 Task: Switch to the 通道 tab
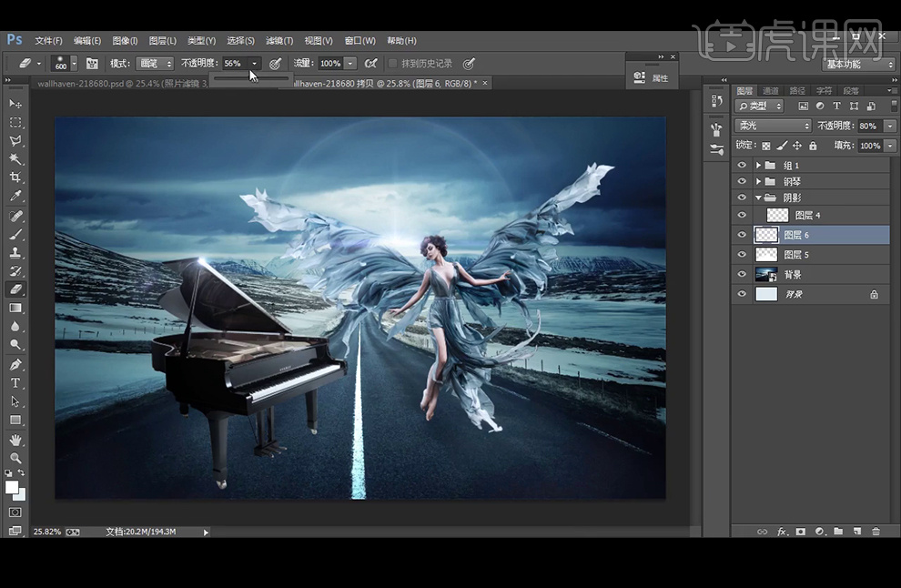pyautogui.click(x=770, y=91)
